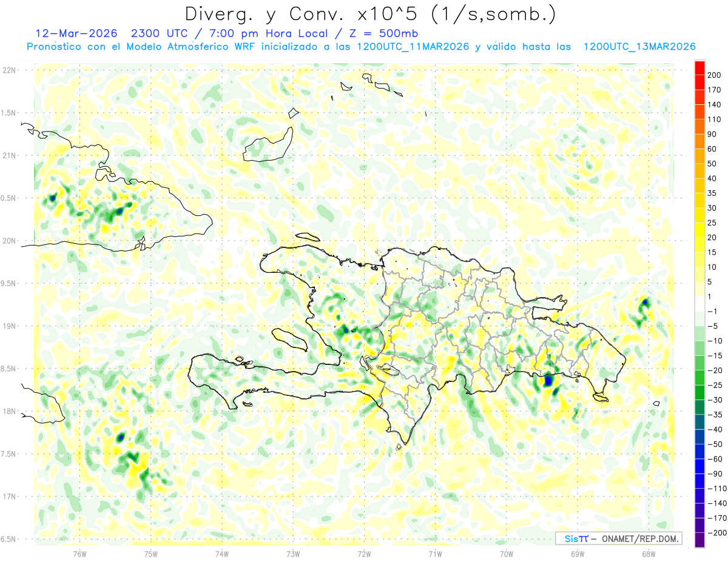The width and height of the screenshot is (728, 562).
Task: Click the '35' color scale label
Action: tap(713, 193)
